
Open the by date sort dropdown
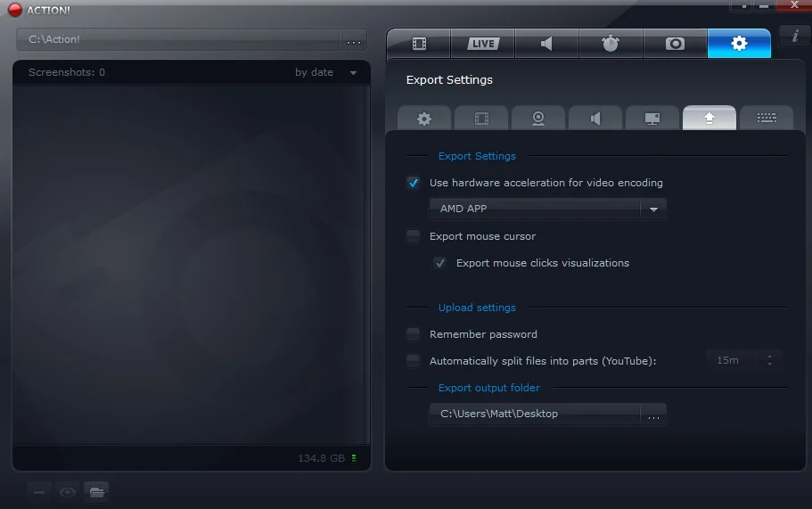(325, 72)
